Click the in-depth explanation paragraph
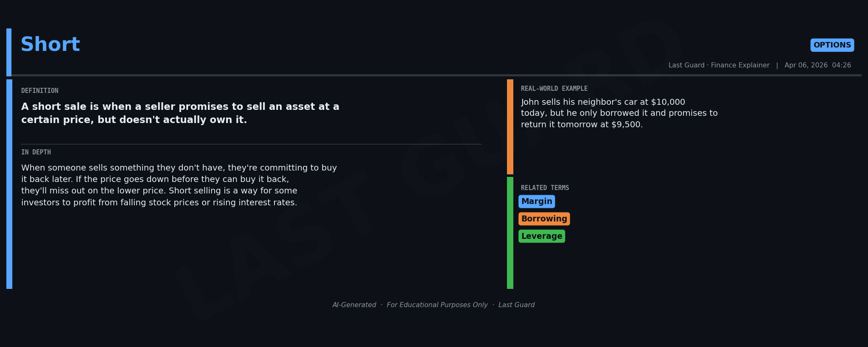This screenshot has width=868, height=347. tap(179, 185)
